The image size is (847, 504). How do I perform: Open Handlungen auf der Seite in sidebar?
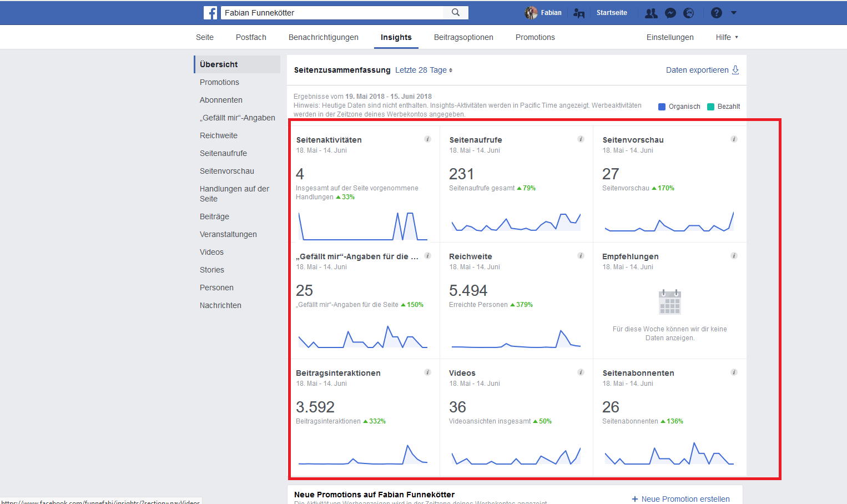tap(234, 194)
